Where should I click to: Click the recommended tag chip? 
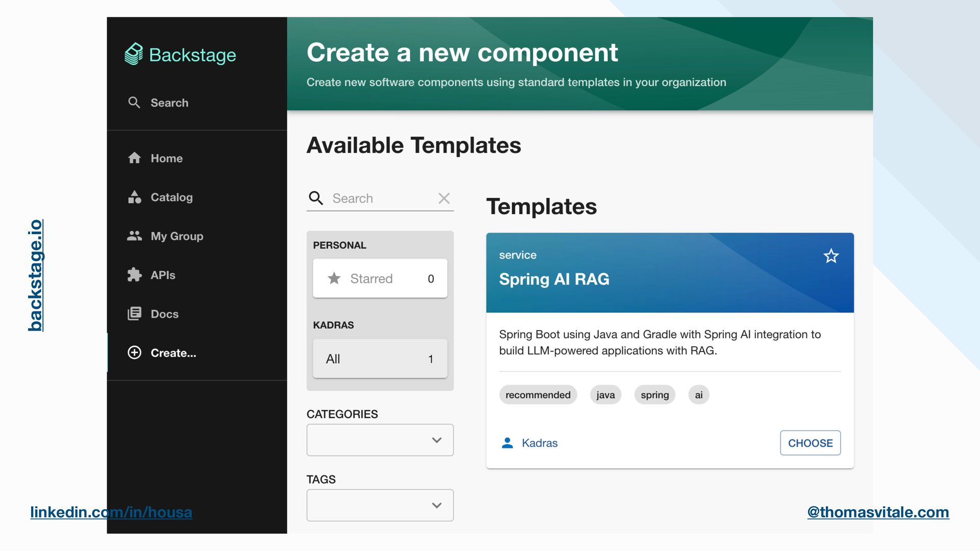pos(538,395)
